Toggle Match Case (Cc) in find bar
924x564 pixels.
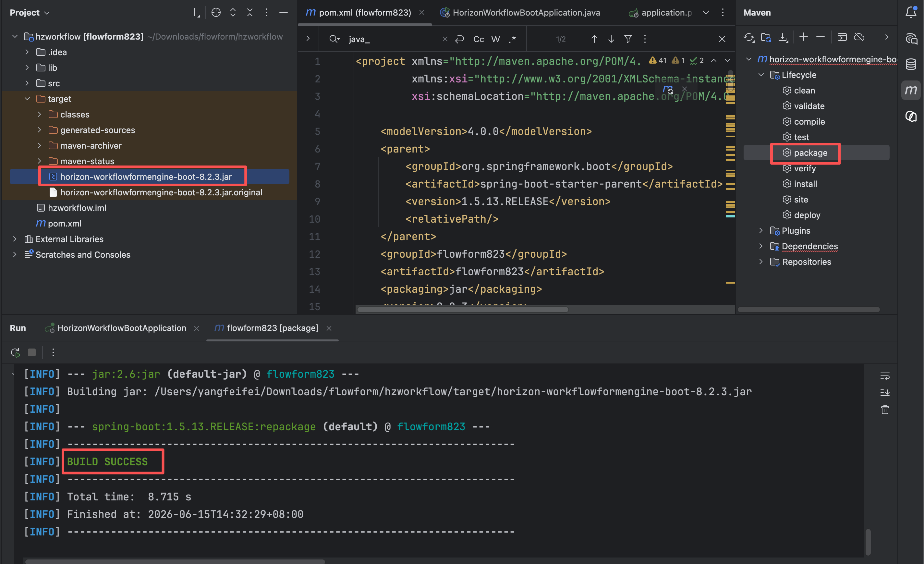[x=479, y=39]
